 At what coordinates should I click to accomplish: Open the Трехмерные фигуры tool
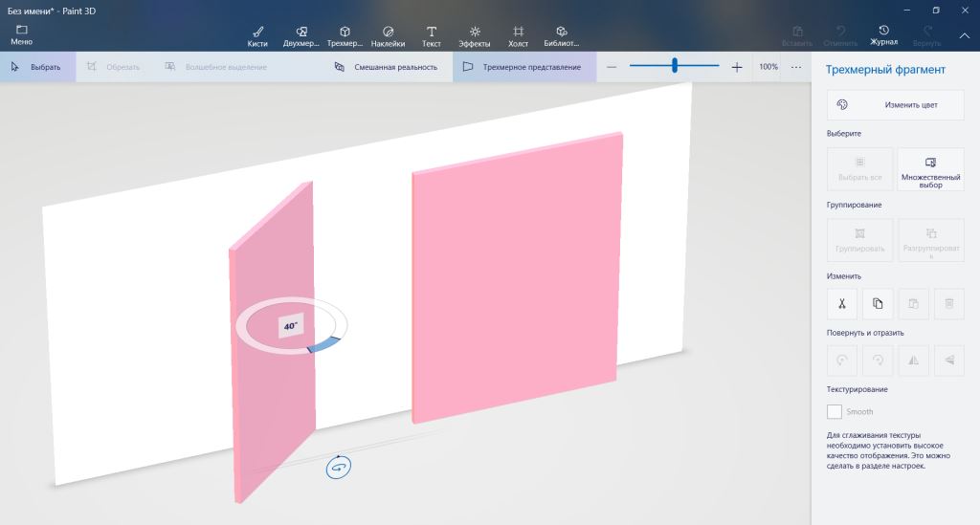[x=345, y=35]
